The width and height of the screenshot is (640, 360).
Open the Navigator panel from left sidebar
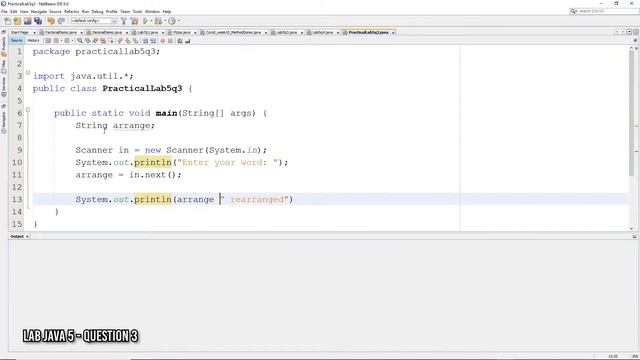coord(4,122)
